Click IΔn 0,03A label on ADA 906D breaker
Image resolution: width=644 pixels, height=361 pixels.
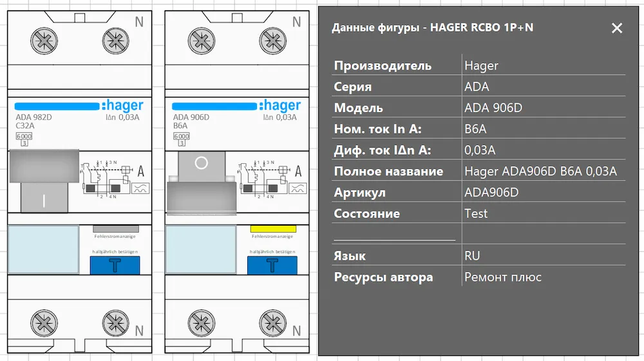(x=279, y=117)
